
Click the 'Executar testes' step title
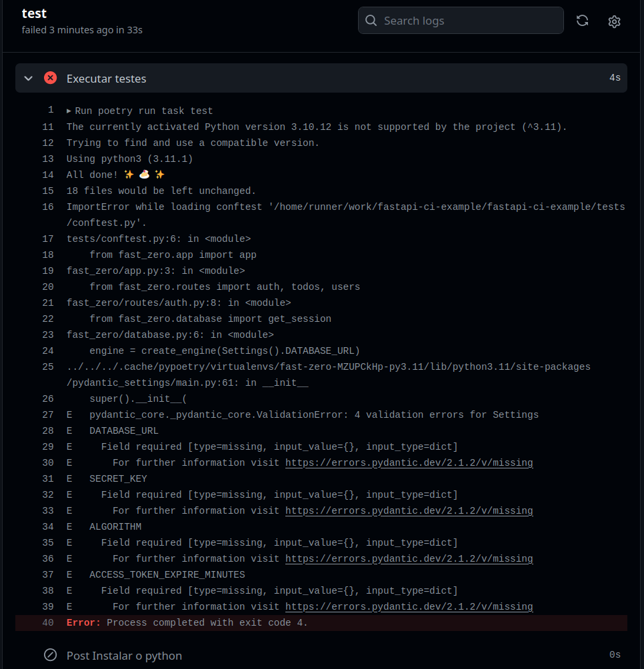106,79
